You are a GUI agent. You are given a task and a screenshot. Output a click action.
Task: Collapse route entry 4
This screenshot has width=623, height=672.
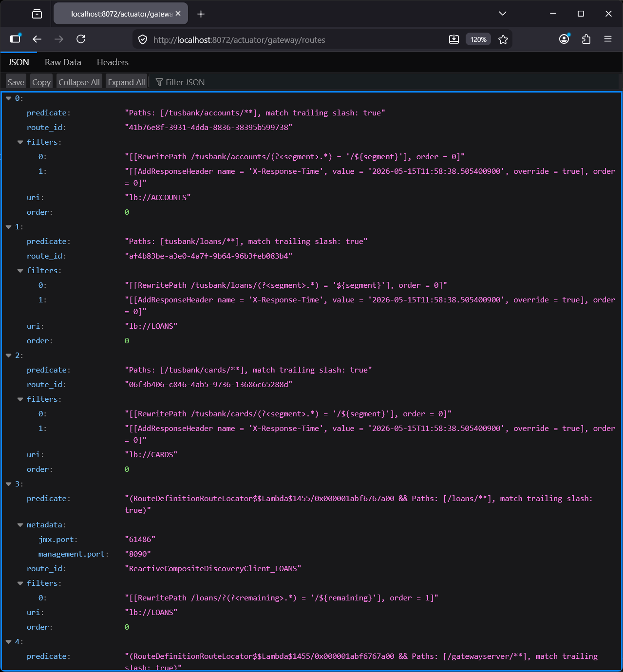(x=8, y=642)
